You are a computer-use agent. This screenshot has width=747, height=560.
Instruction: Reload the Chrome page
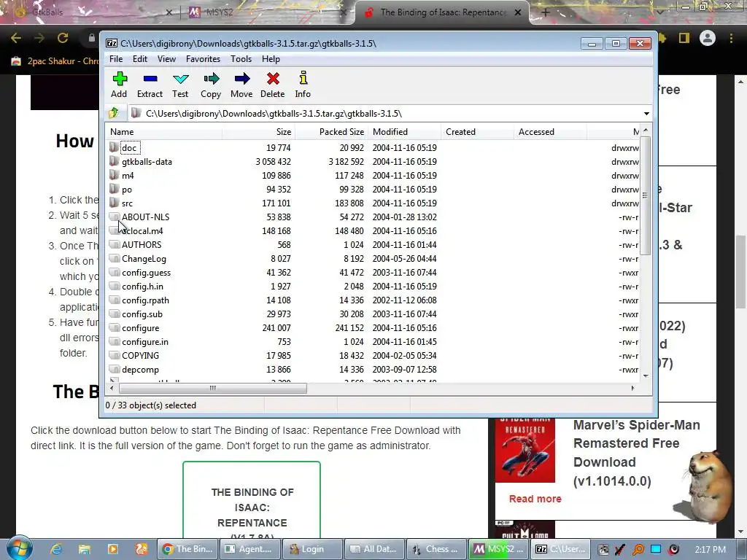click(x=63, y=38)
